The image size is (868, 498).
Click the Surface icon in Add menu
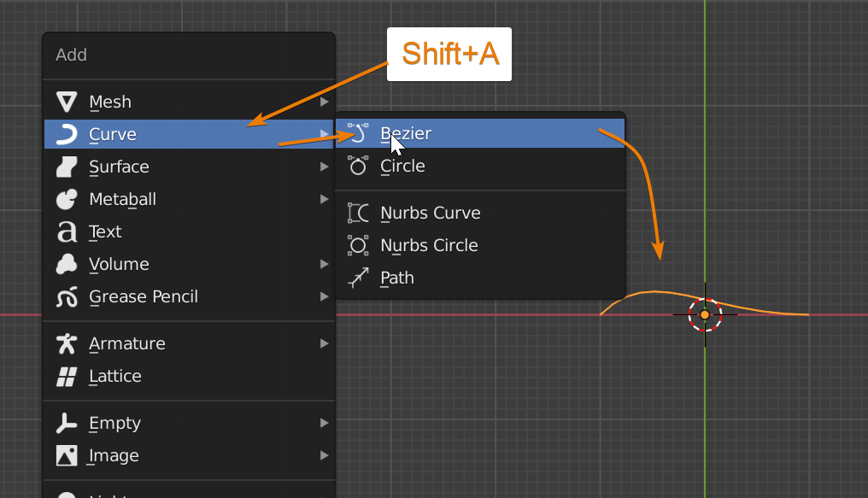[x=66, y=167]
